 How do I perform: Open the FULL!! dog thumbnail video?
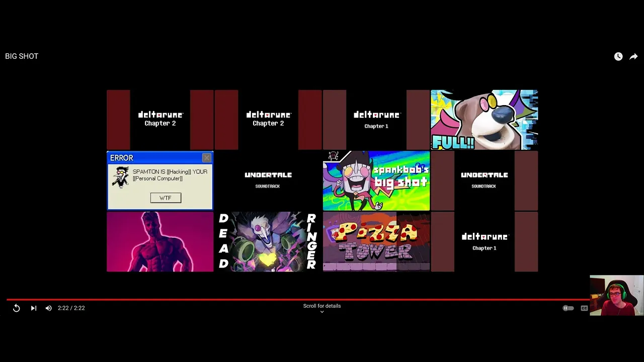click(x=485, y=120)
